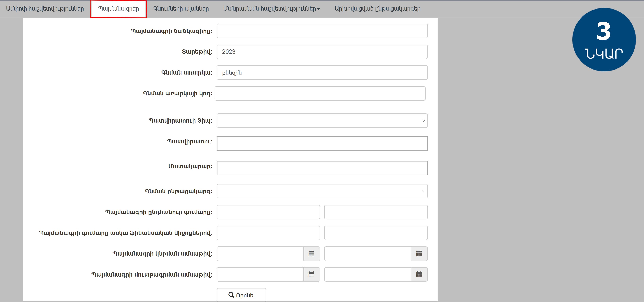
Task: Focus the Գնման առարկայի կոդ field
Action: 320,93
